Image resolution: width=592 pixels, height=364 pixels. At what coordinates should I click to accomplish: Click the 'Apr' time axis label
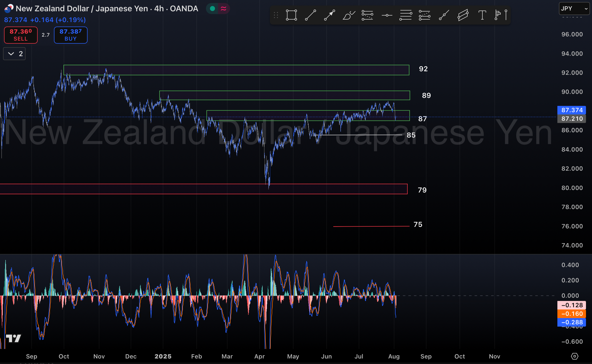coord(259,356)
